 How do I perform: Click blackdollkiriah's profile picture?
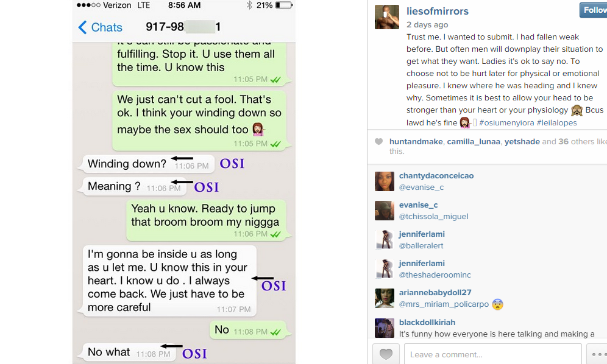pyautogui.click(x=385, y=328)
